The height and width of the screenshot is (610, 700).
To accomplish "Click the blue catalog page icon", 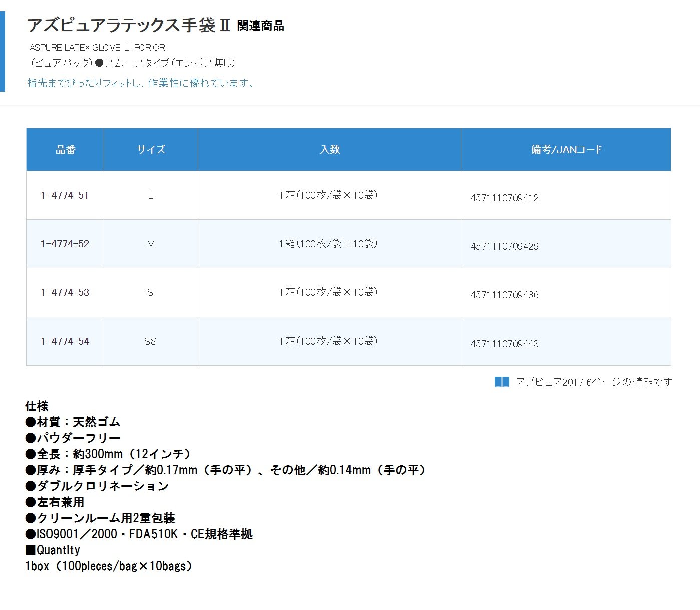I will (500, 381).
